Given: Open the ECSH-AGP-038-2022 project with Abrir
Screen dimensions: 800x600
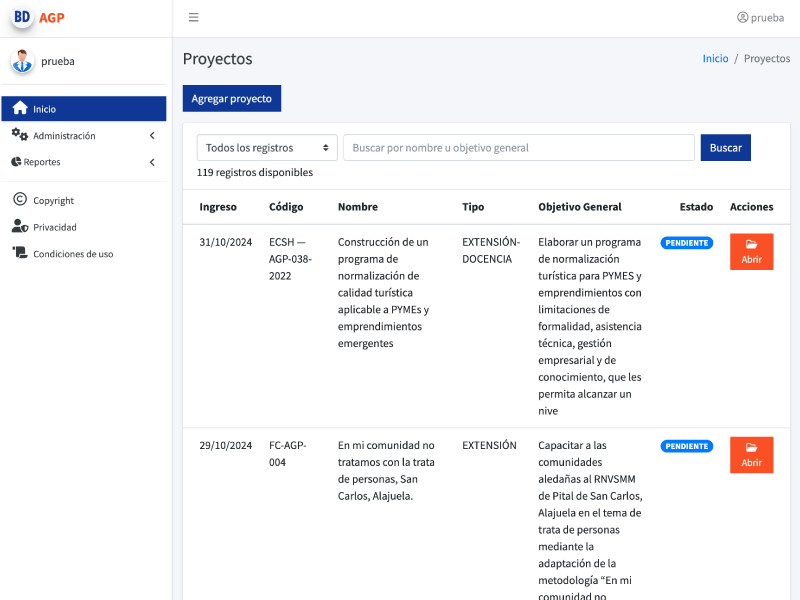Looking at the screenshot, I should coord(751,252).
